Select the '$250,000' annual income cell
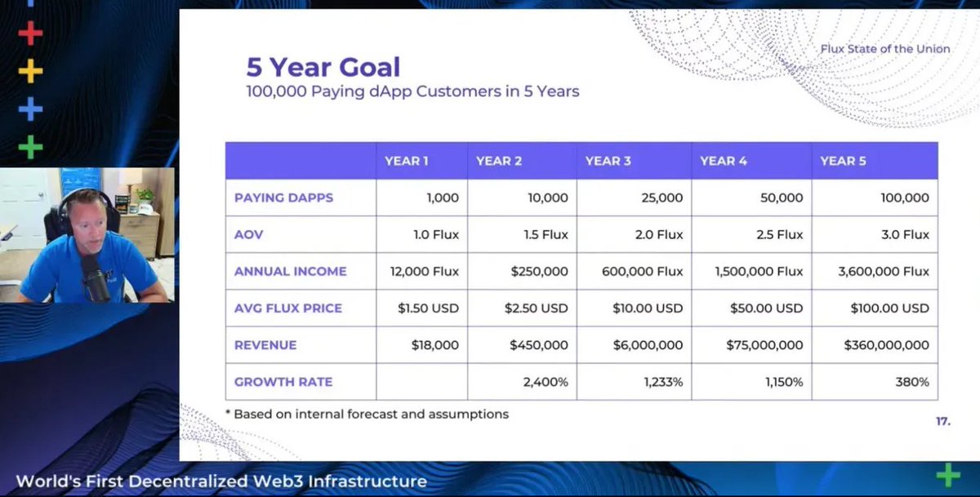 coord(522,271)
